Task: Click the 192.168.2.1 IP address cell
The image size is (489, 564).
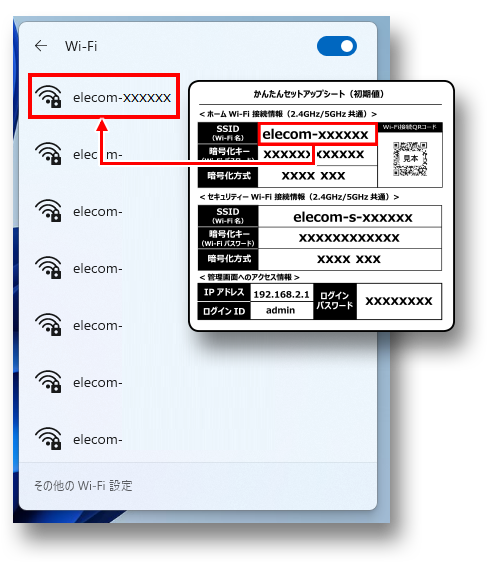Action: [x=281, y=294]
